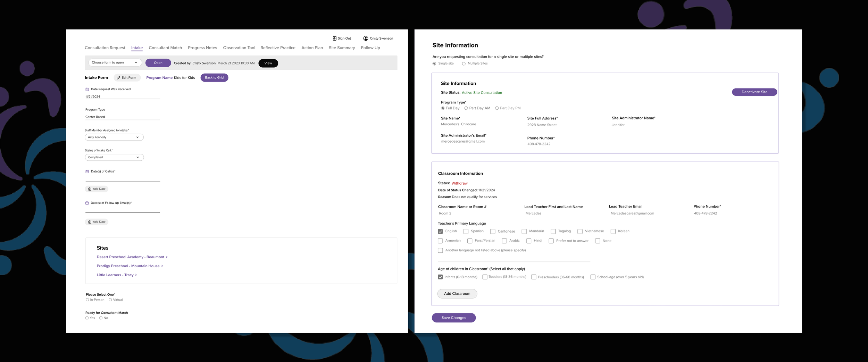Open the Cristy Swenson profile icon

point(366,39)
